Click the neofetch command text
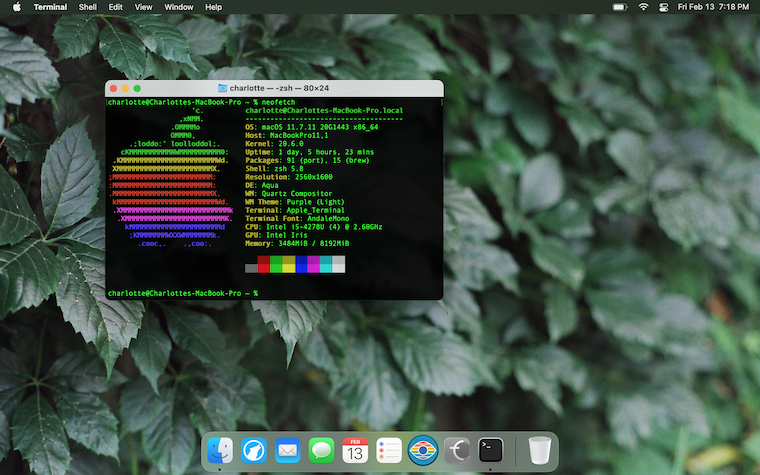 (278, 102)
